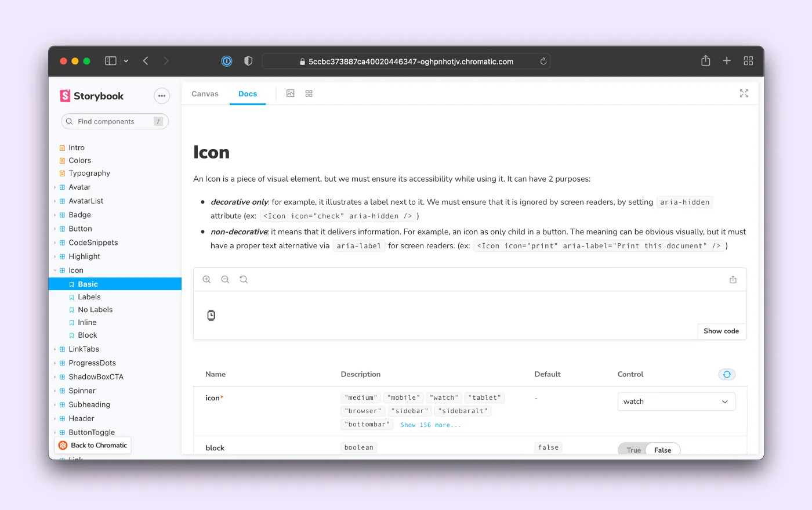The image size is (812, 510).
Task: Set block control to True
Action: 633,450
